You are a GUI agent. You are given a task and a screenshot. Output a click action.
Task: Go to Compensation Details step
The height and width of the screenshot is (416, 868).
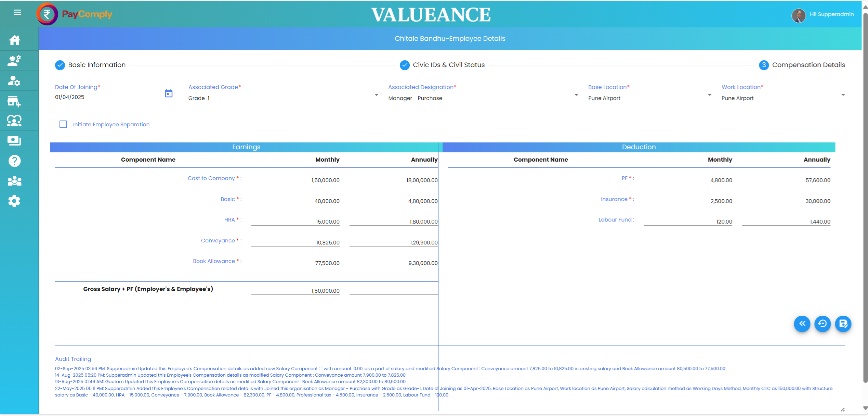click(x=808, y=65)
